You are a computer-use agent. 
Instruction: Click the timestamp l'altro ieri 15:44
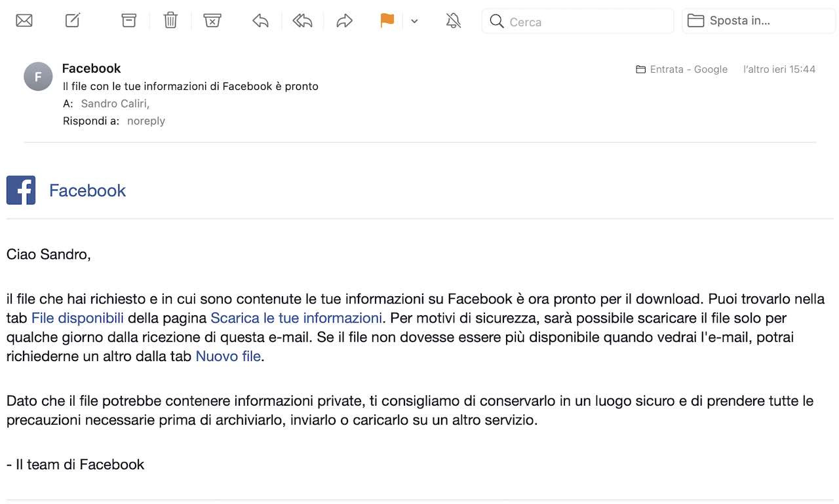click(779, 69)
